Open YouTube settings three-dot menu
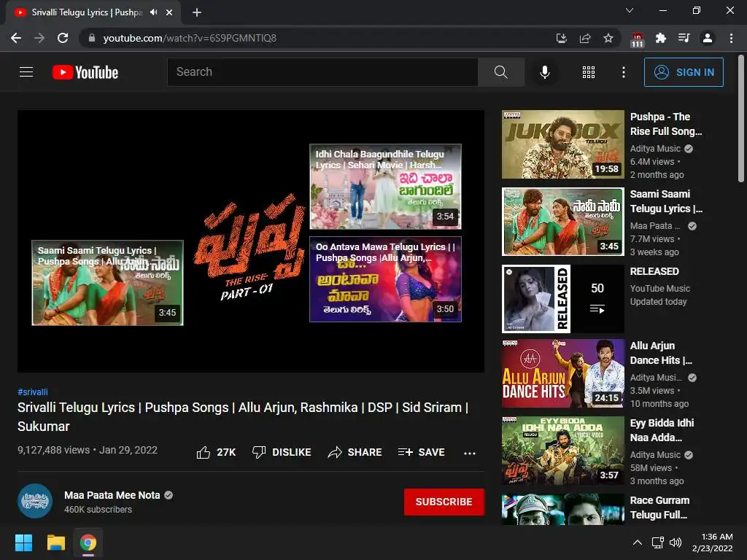The width and height of the screenshot is (747, 560). 623,72
